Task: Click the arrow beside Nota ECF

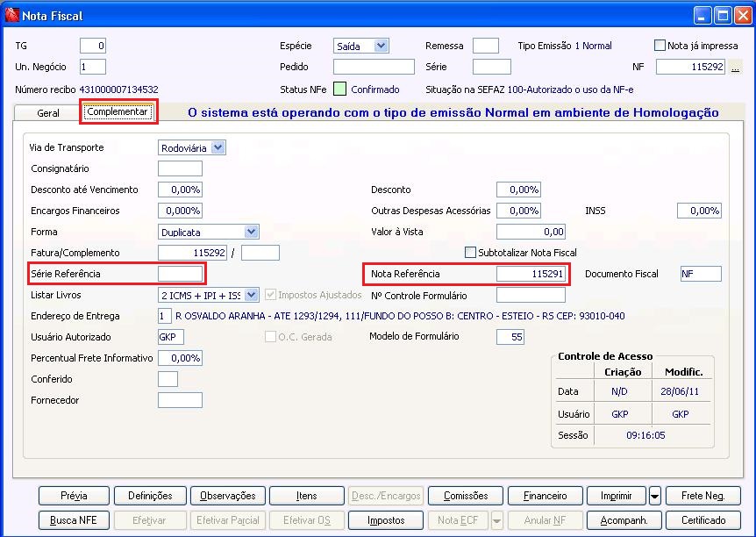Action: (x=497, y=520)
